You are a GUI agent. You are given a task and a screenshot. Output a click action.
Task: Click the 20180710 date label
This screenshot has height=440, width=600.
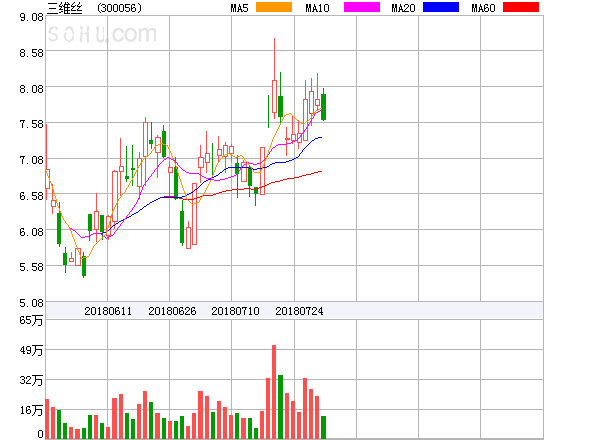pyautogui.click(x=235, y=311)
